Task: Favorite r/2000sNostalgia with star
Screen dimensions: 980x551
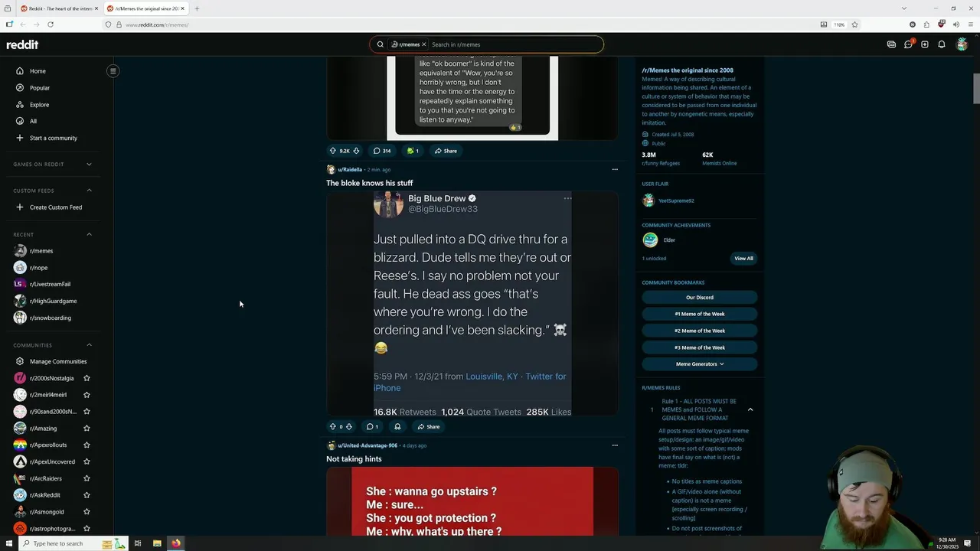Action: [x=87, y=378]
